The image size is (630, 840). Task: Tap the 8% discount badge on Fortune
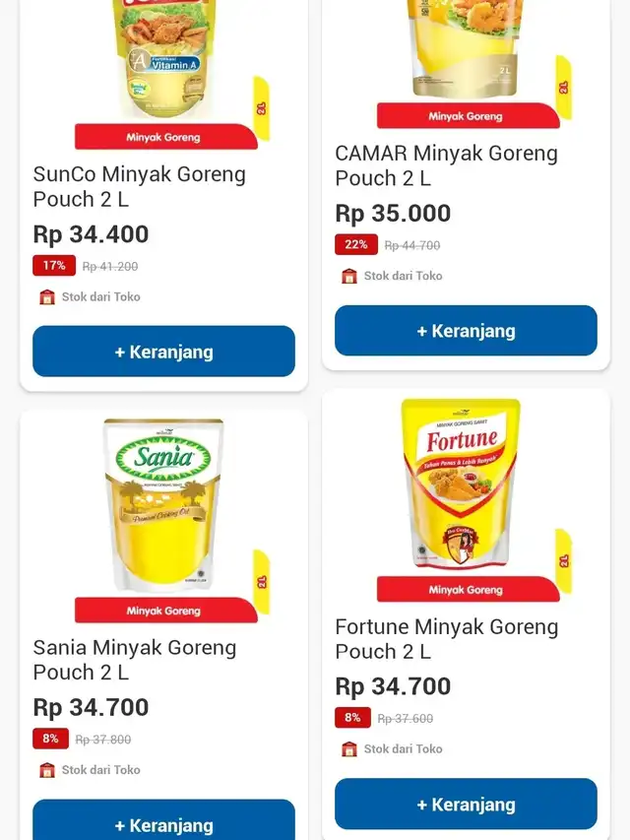point(352,718)
